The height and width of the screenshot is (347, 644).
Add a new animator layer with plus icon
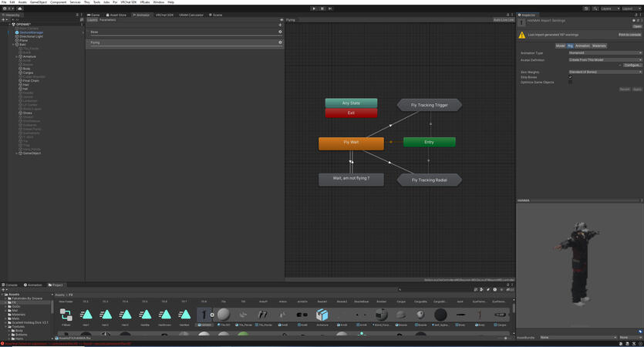coord(280,25)
